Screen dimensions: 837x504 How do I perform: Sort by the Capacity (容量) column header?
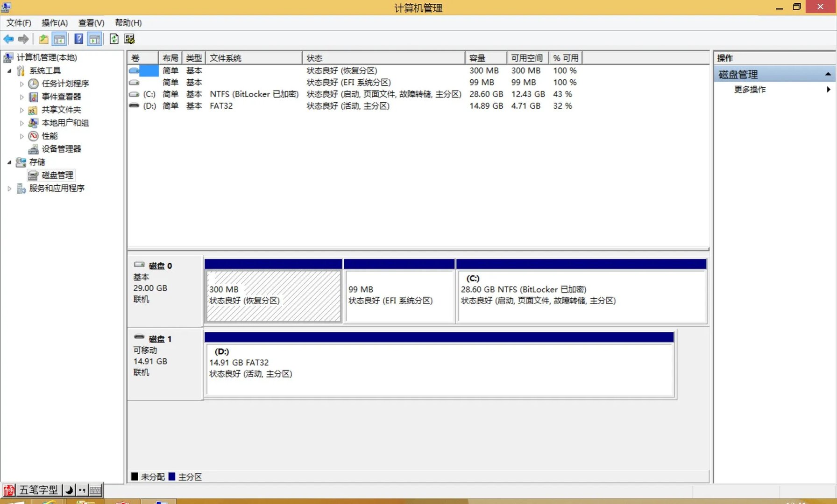point(486,58)
